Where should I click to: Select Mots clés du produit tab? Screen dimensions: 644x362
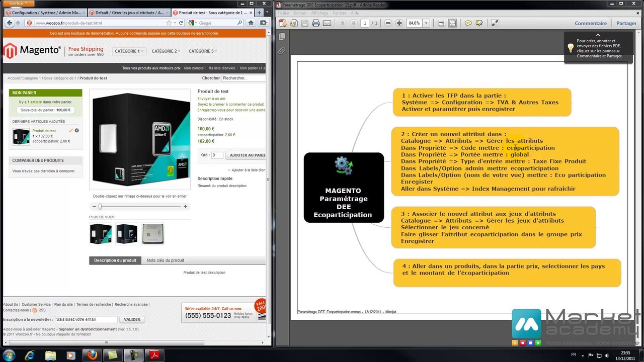pyautogui.click(x=165, y=260)
